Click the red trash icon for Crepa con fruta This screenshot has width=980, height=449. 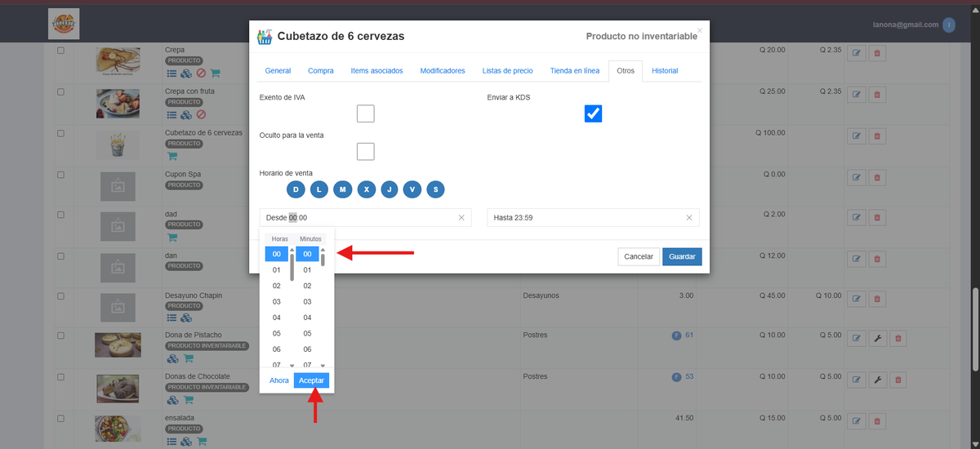(x=878, y=95)
